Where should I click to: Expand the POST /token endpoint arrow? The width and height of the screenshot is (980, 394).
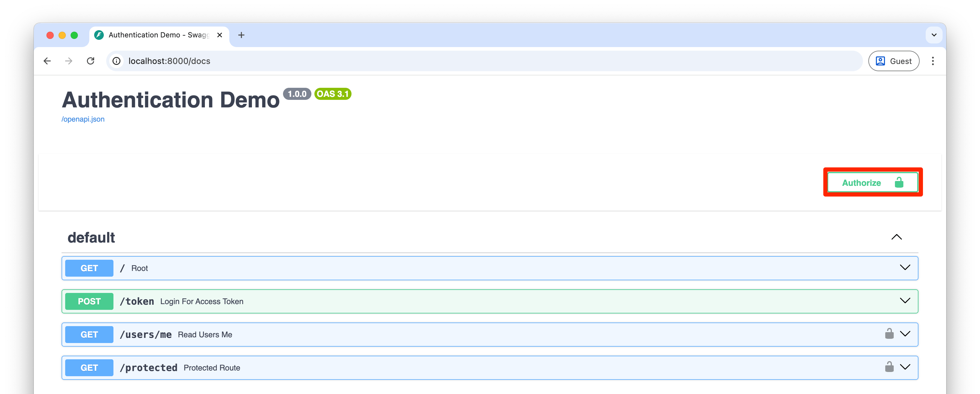pos(905,301)
